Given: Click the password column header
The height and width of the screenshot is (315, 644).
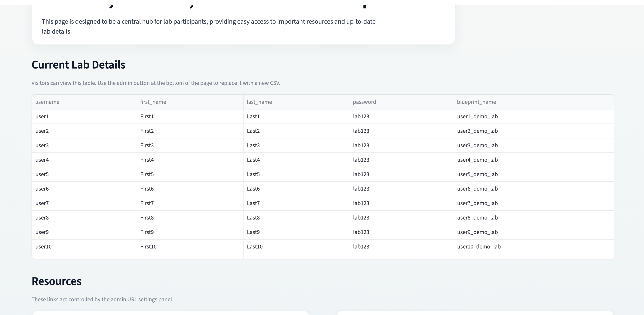Looking at the screenshot, I should (402, 102).
